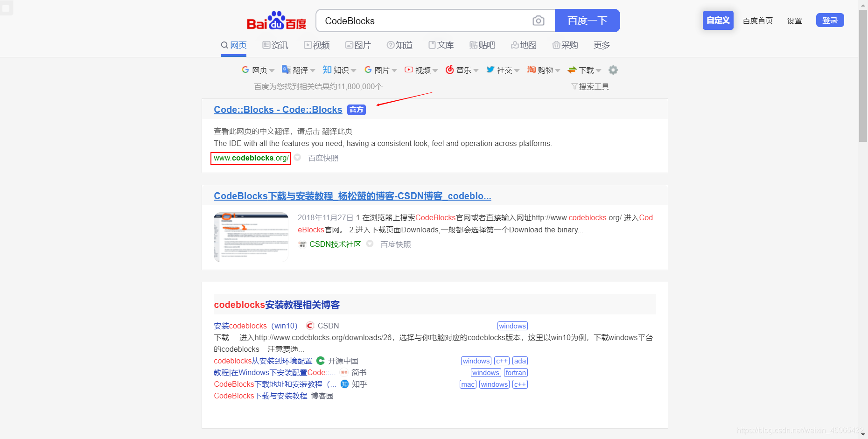Open 安装codeblocks（win10）link
This screenshot has width=868, height=439.
[255, 326]
